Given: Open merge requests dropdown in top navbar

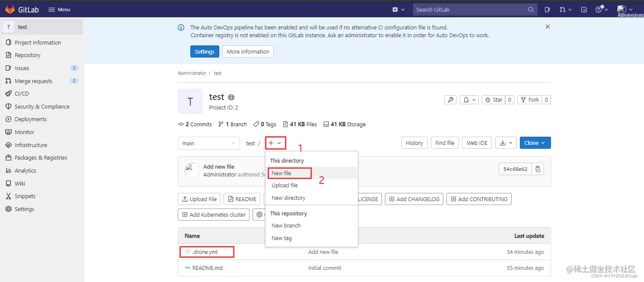Looking at the screenshot, I should coord(565,10).
